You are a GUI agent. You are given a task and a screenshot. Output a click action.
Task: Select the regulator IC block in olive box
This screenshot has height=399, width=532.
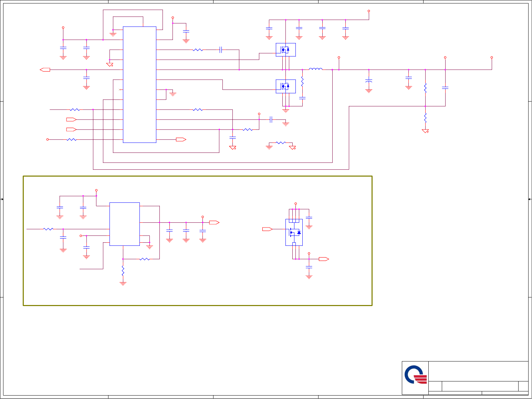tap(124, 224)
